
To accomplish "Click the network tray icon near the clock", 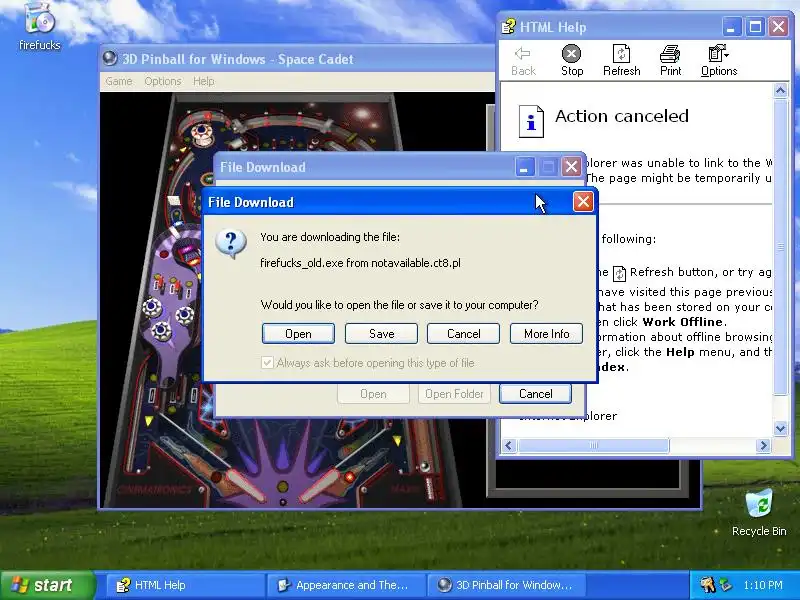I will coord(725,585).
